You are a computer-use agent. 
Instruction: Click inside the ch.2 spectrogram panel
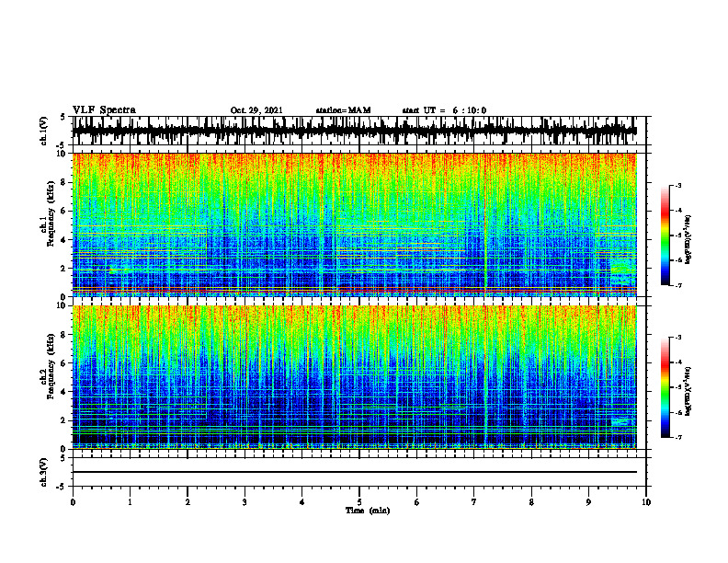point(354,377)
